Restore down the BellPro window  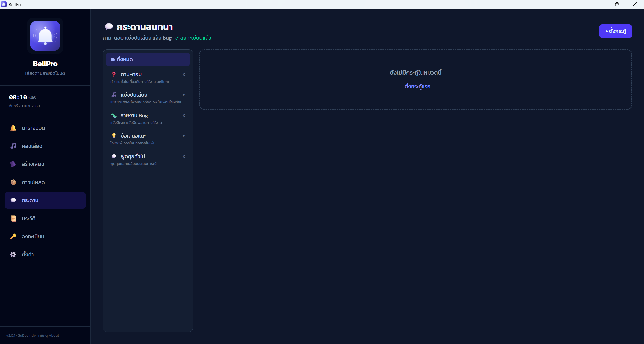617,4
